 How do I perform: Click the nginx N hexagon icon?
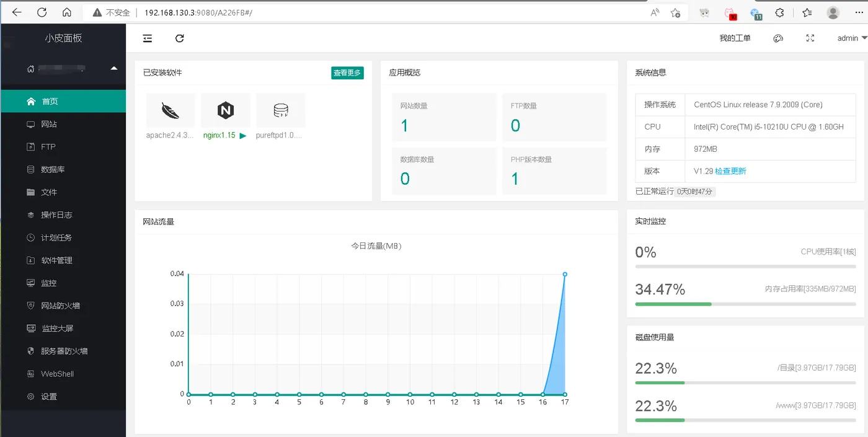[x=226, y=110]
